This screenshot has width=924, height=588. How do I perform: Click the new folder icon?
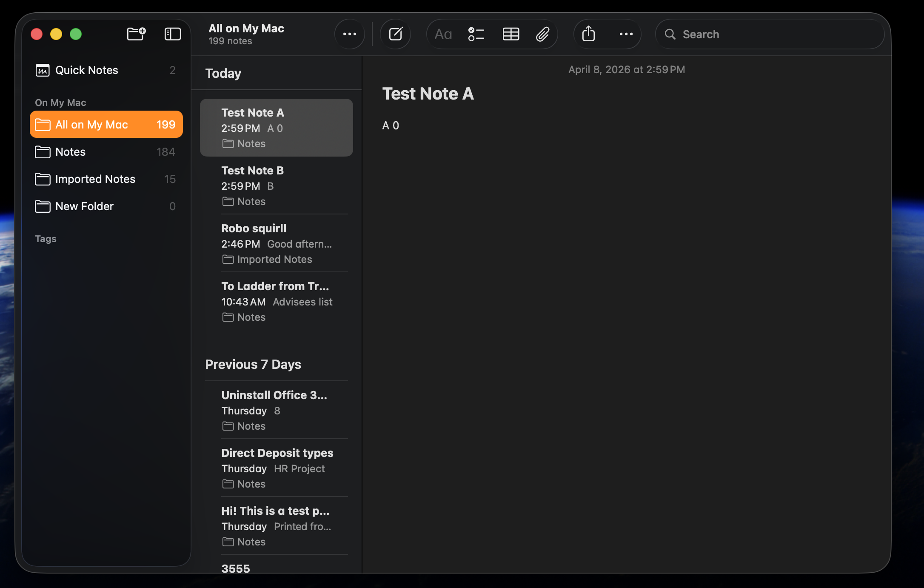[136, 34]
